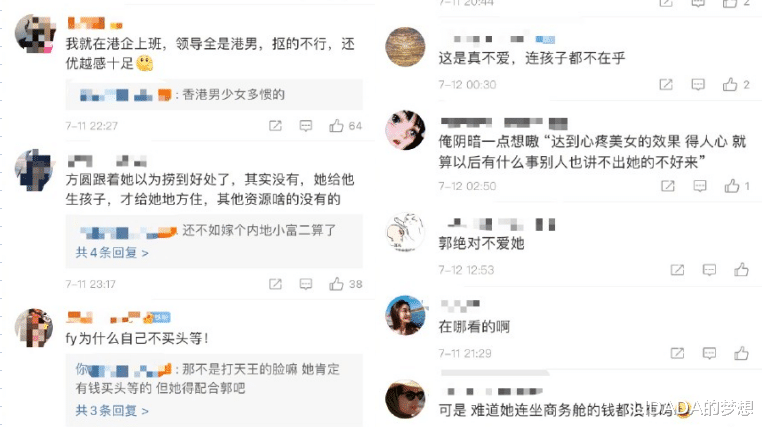Reply to the comment posted 7-11 23:17
The height and width of the screenshot is (427, 762).
pos(306,284)
